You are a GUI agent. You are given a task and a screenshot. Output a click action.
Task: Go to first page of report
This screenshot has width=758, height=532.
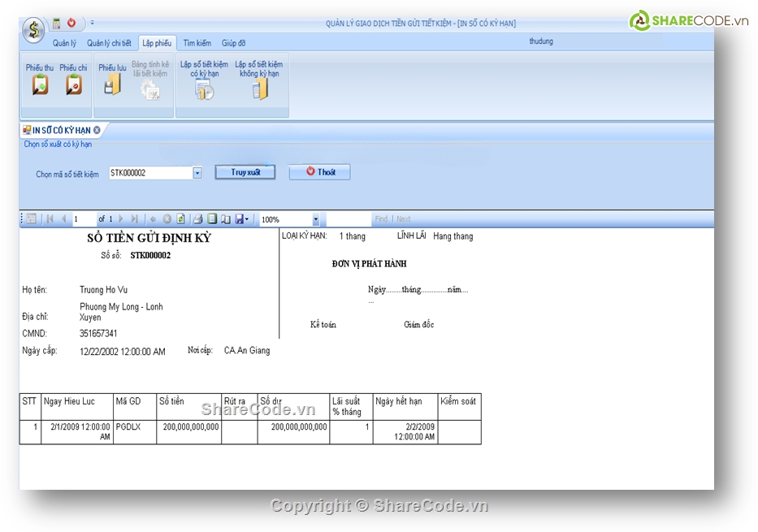50,218
